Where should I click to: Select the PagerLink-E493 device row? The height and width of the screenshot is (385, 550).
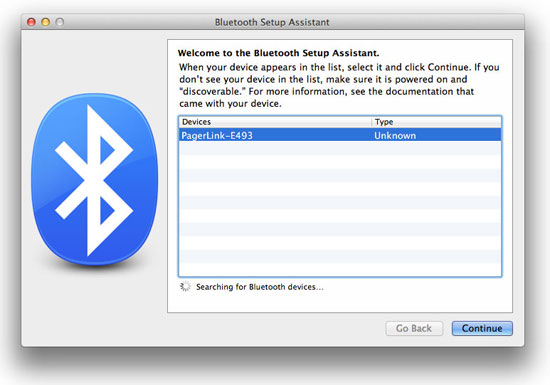pyautogui.click(x=340, y=135)
